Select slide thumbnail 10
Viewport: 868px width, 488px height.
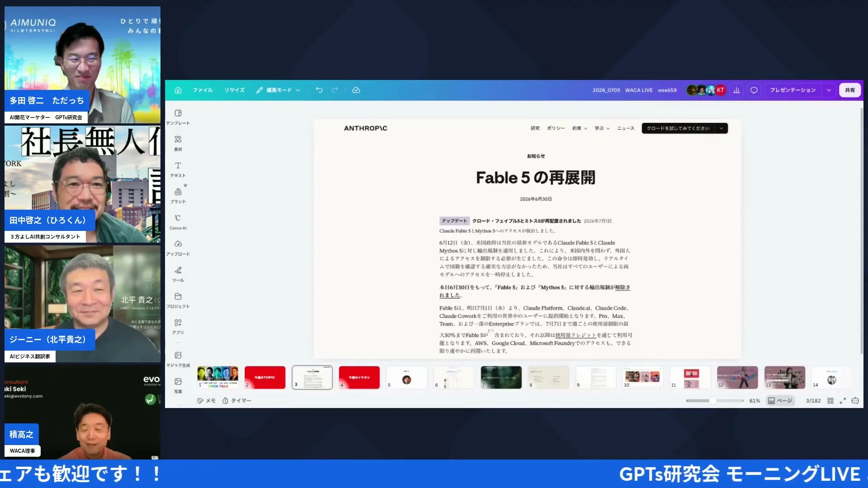(x=643, y=377)
